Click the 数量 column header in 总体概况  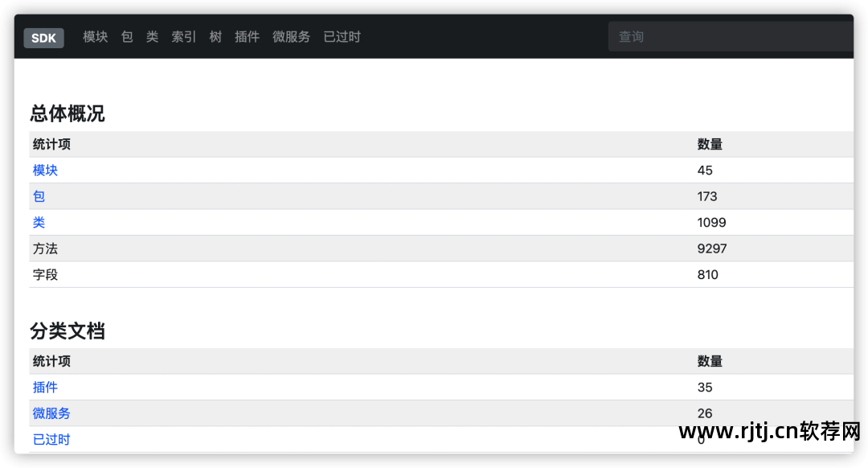tap(710, 144)
